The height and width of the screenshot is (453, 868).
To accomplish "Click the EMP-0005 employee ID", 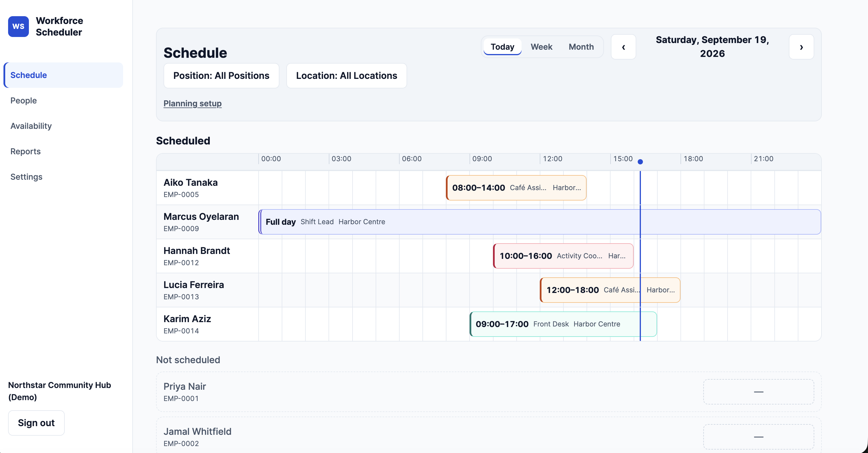I will (181, 194).
